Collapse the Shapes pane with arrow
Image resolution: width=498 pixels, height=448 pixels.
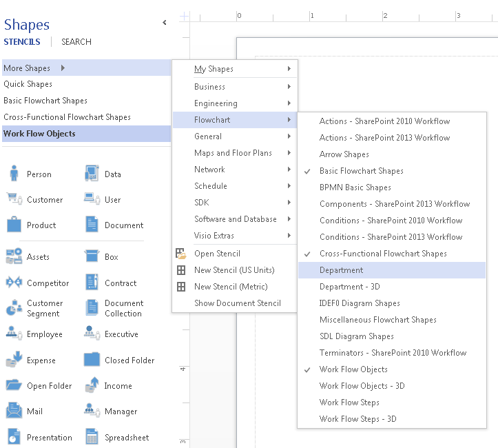pyautogui.click(x=164, y=23)
